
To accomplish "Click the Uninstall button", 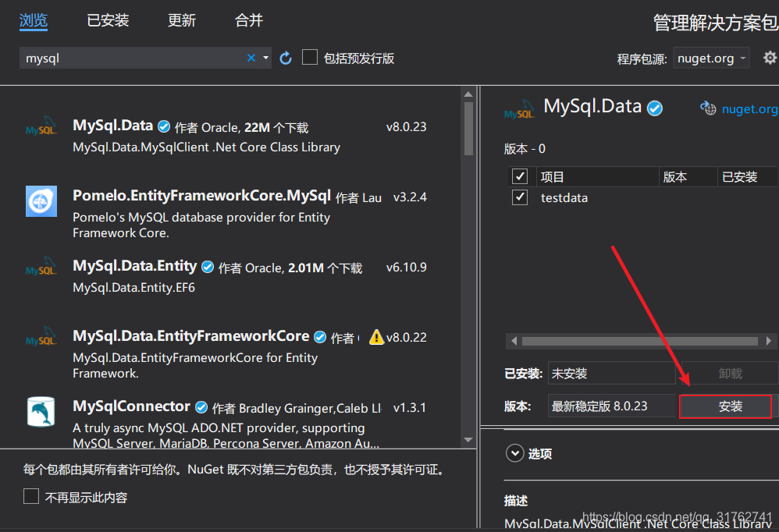I will 729,373.
